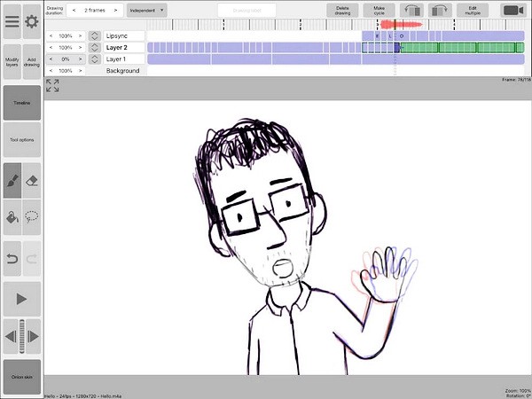Click the Delete drawing button
The height and width of the screenshot is (399, 532).
tap(342, 11)
